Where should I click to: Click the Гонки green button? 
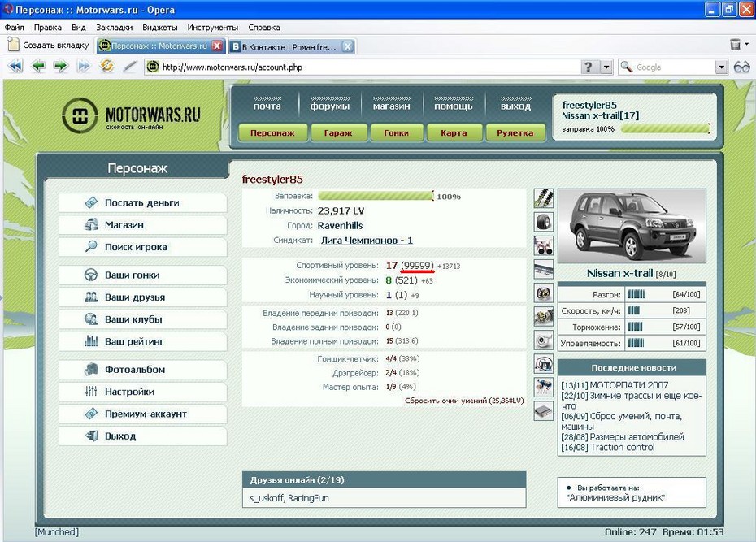tap(397, 133)
